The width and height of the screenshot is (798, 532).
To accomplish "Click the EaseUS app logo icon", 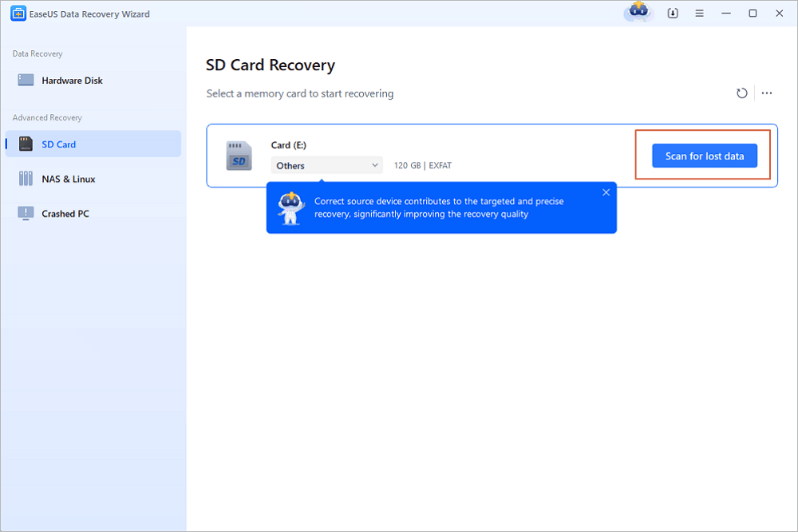I will [18, 14].
